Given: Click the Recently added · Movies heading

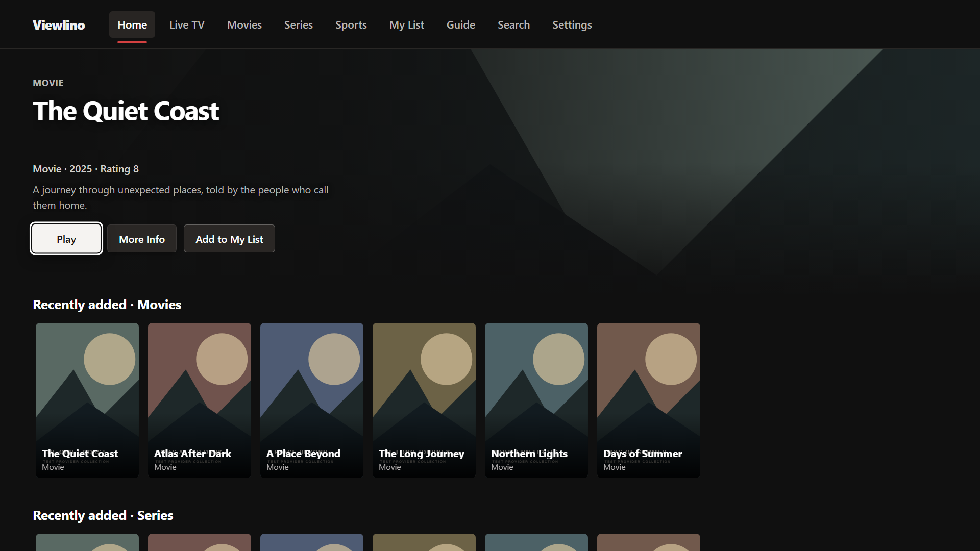Looking at the screenshot, I should point(107,305).
